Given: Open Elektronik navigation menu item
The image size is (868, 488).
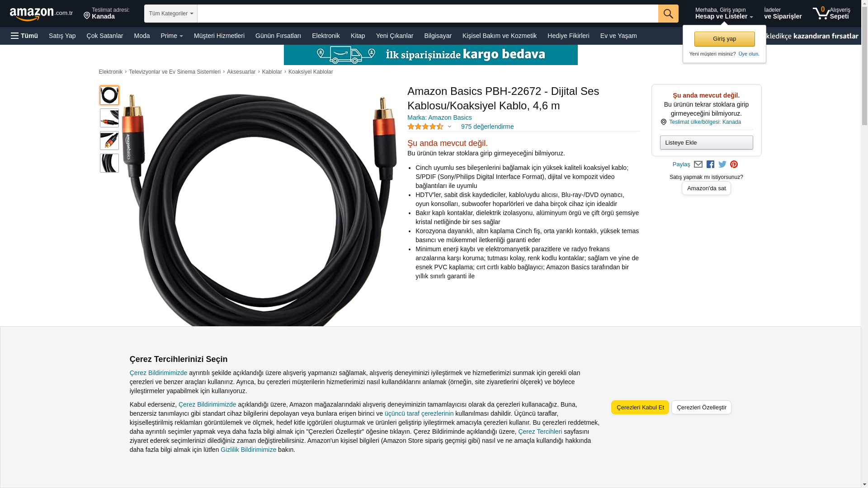Looking at the screenshot, I should coord(325,36).
